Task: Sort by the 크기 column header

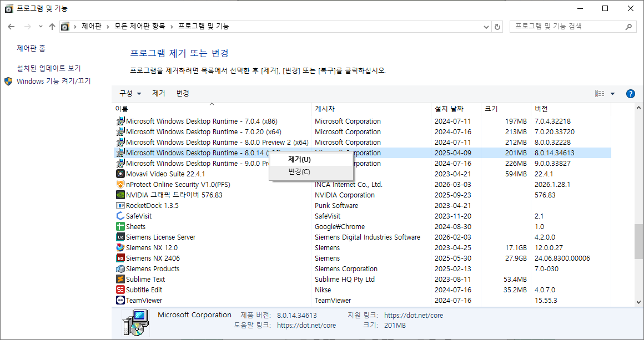Action: coord(506,109)
